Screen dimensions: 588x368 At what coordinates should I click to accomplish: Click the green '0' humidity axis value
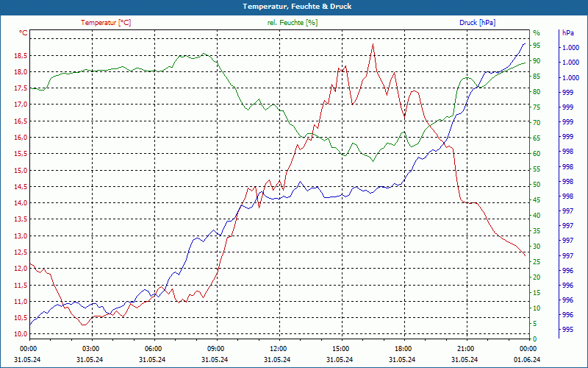pyautogui.click(x=535, y=339)
